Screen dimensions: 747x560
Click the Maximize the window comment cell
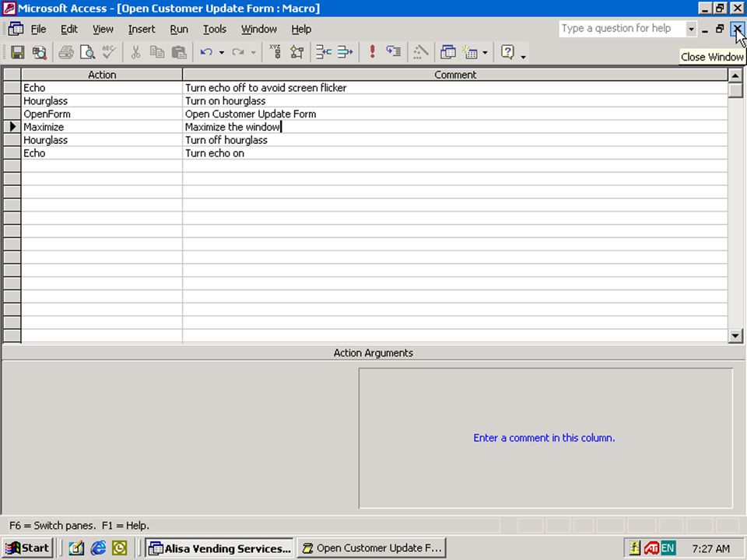pos(455,127)
